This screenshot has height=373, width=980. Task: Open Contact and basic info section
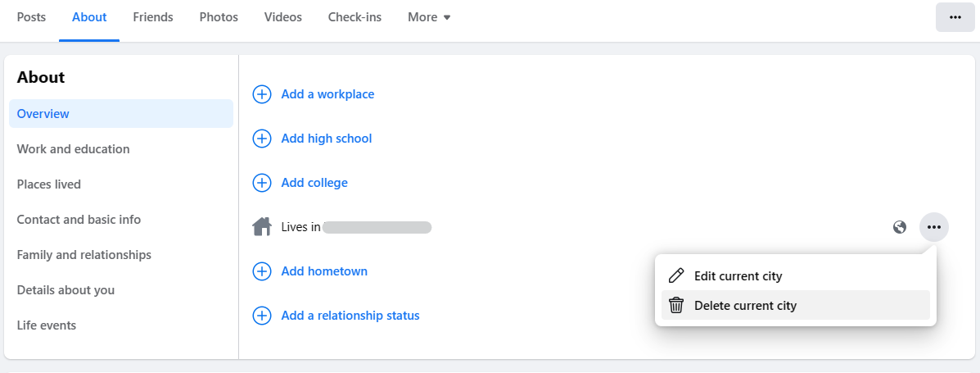point(79,220)
